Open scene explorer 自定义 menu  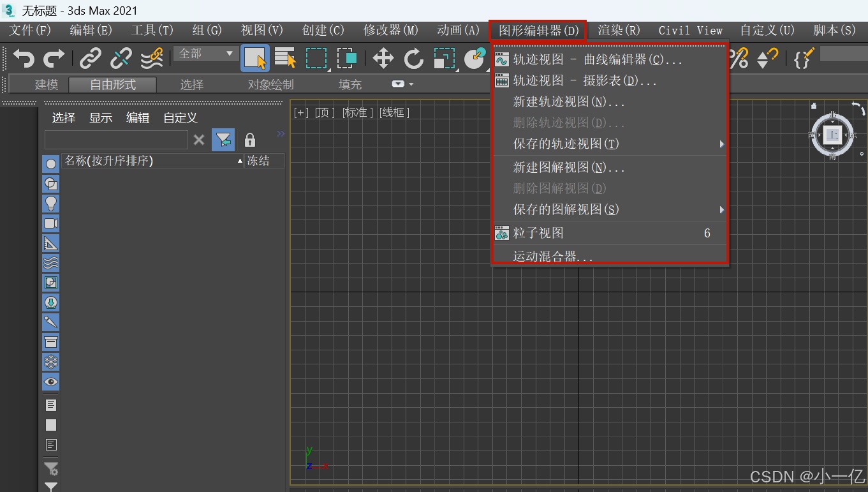pos(180,118)
